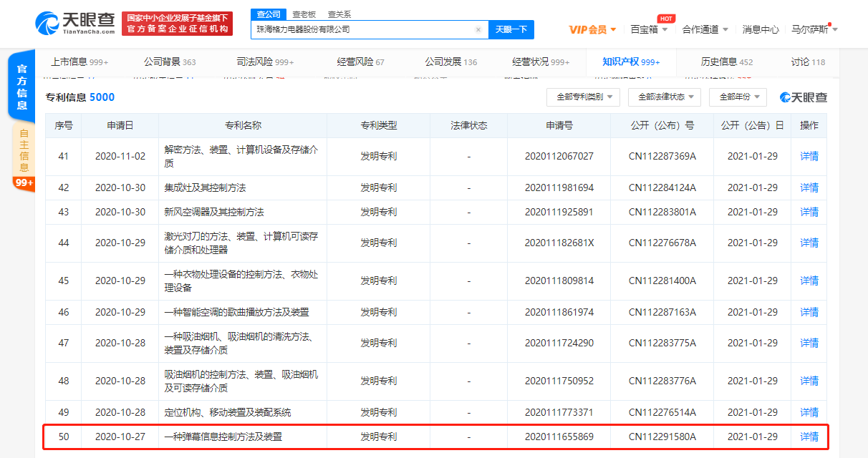Open 详情 for patent row 47
The image size is (868, 458).
(809, 343)
